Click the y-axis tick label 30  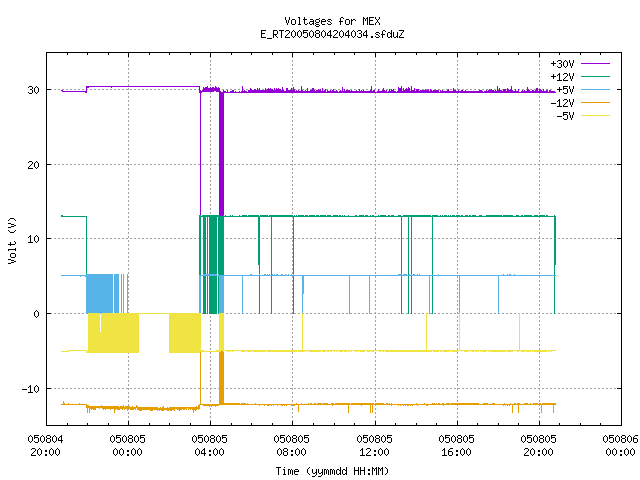coord(33,90)
